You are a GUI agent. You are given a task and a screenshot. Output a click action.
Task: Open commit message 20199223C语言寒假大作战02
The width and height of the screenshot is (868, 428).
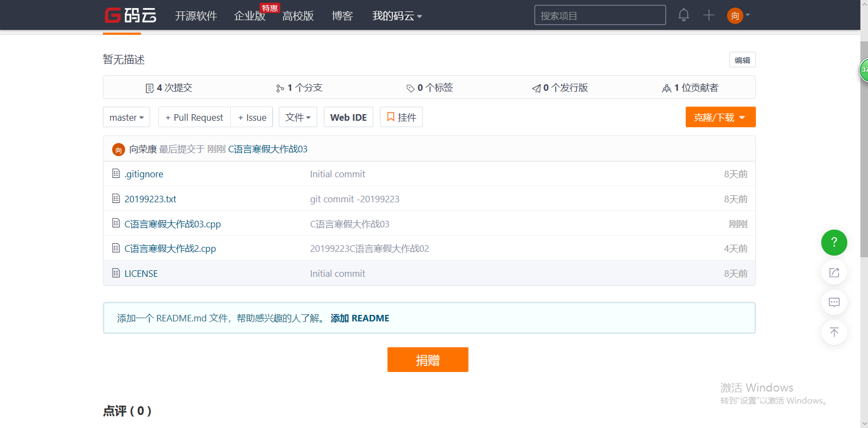tap(370, 249)
